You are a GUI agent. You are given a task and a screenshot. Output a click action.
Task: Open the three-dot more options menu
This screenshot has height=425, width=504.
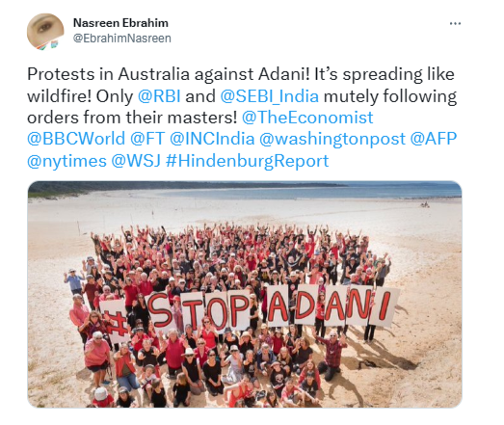(455, 23)
